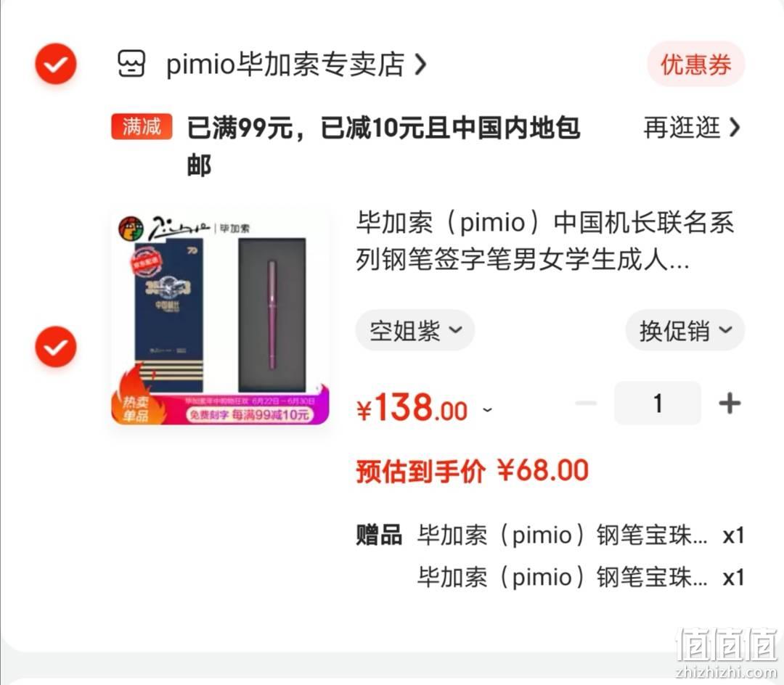The height and width of the screenshot is (685, 784).
Task: Decrease quantity with the minus button
Action: point(586,403)
